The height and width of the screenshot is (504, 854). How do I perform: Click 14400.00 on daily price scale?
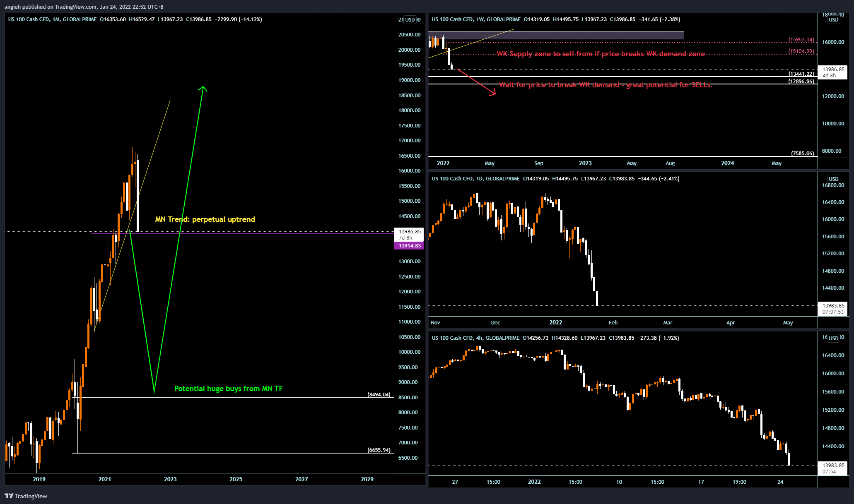(x=833, y=288)
